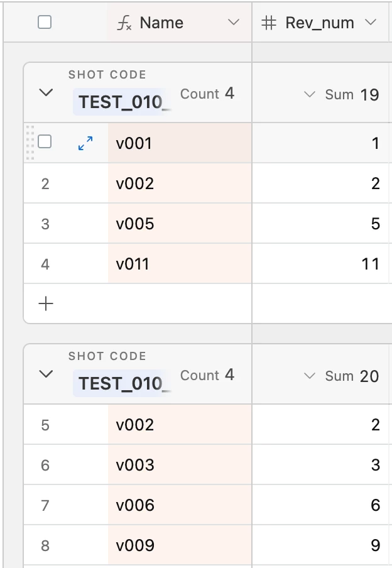The image size is (392, 568).
Task: Click row number 3
Action: tap(45, 224)
